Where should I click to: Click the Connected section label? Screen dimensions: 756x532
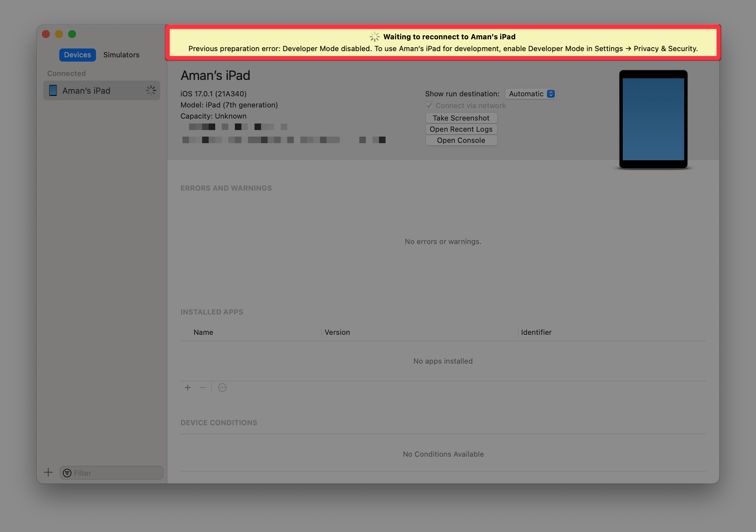[66, 73]
